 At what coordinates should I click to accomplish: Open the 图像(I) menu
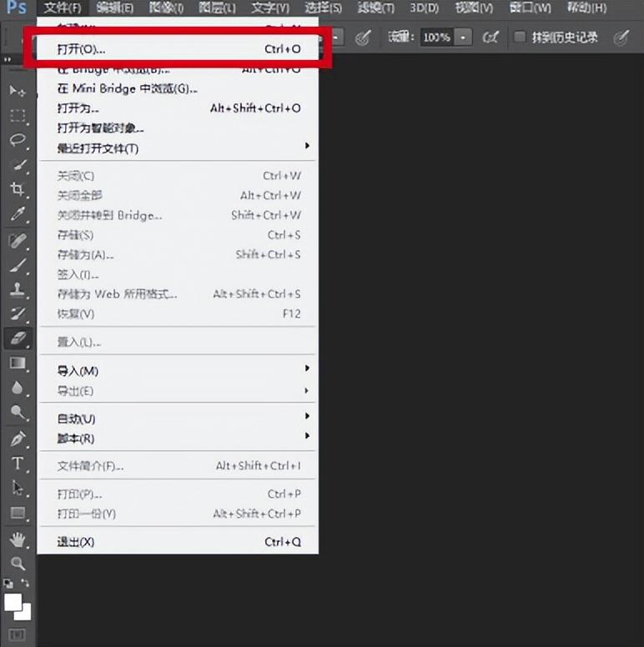pyautogui.click(x=166, y=8)
